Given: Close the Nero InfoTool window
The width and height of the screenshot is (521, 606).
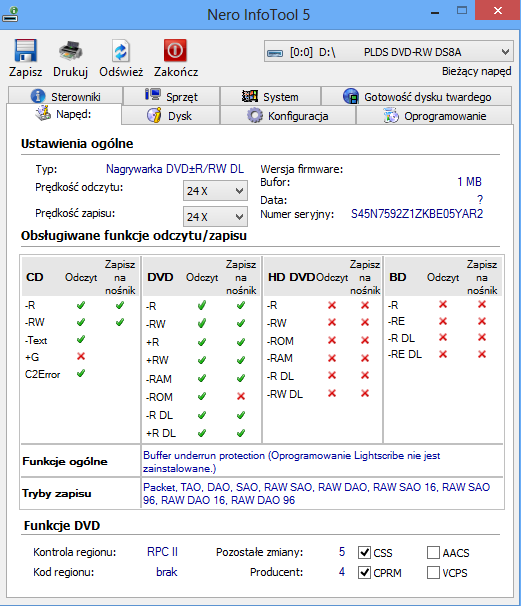Looking at the screenshot, I should (x=498, y=11).
